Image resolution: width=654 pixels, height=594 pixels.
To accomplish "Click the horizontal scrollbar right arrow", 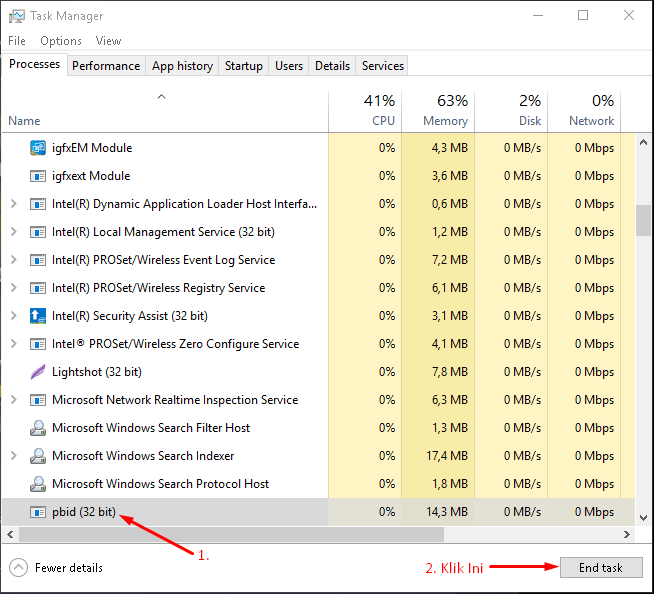I will coord(626,534).
